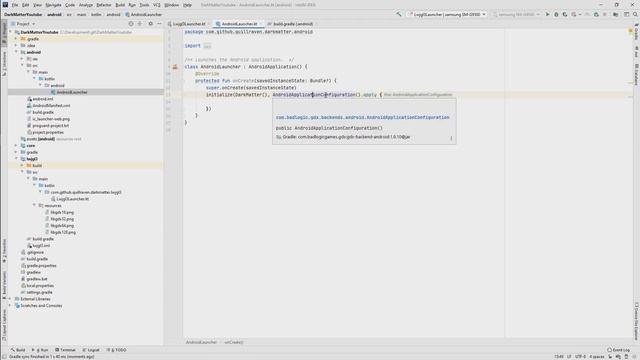Image resolution: width=640 pixels, height=360 pixels.
Task: Open the Run tool window at bottom
Action: click(x=40, y=350)
